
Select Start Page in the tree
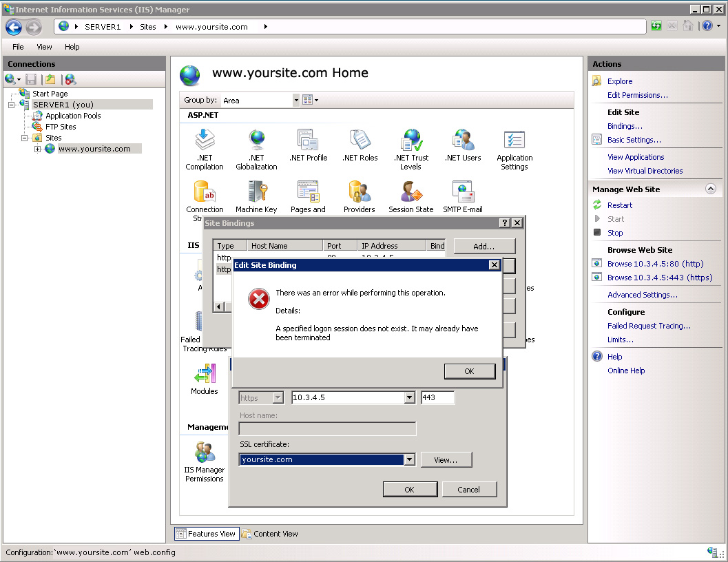(x=50, y=94)
